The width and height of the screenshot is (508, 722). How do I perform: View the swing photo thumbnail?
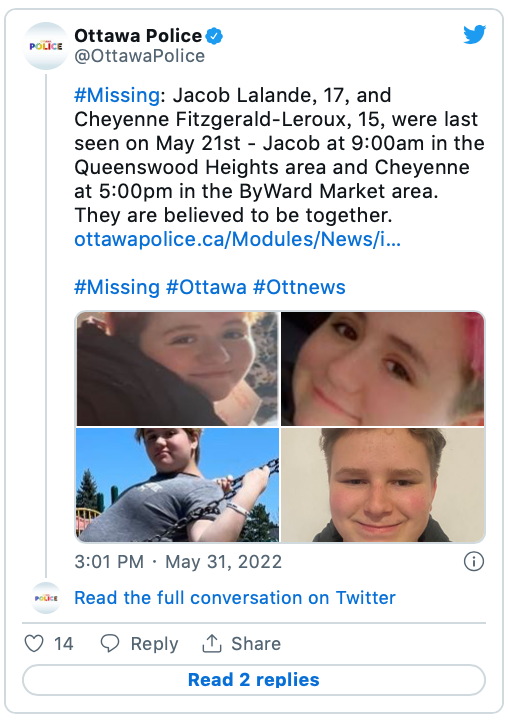177,485
